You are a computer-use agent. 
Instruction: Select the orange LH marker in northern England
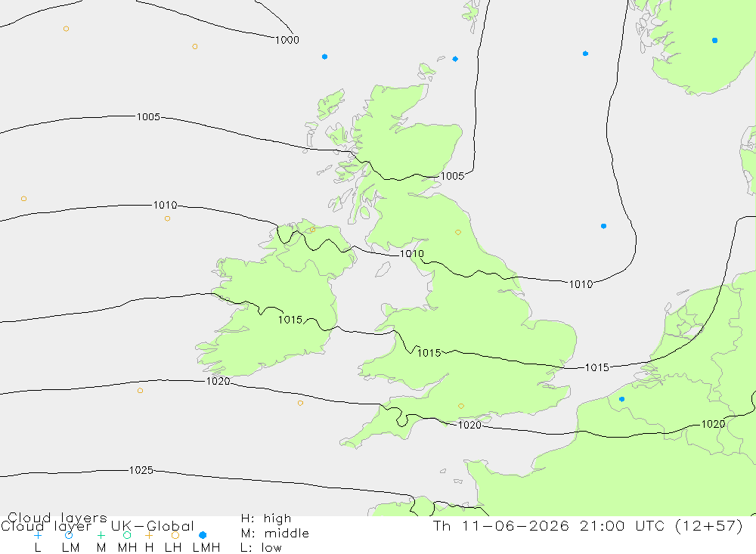458,232
